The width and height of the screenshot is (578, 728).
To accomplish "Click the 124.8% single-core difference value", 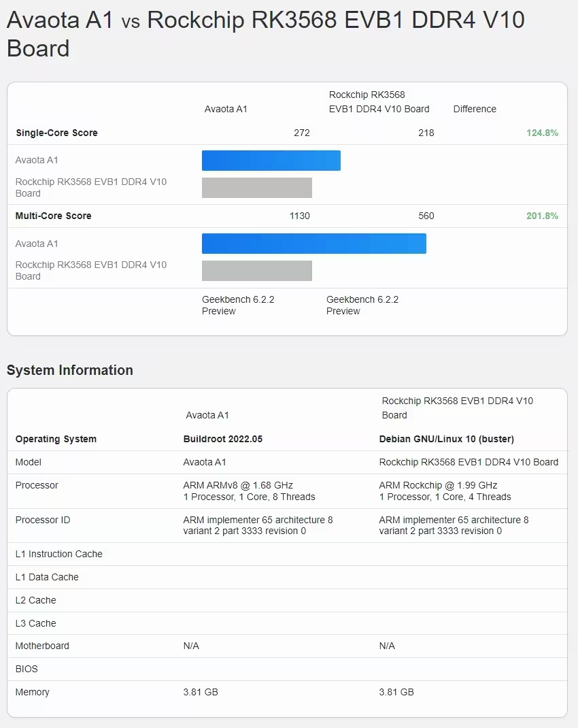I will [541, 133].
